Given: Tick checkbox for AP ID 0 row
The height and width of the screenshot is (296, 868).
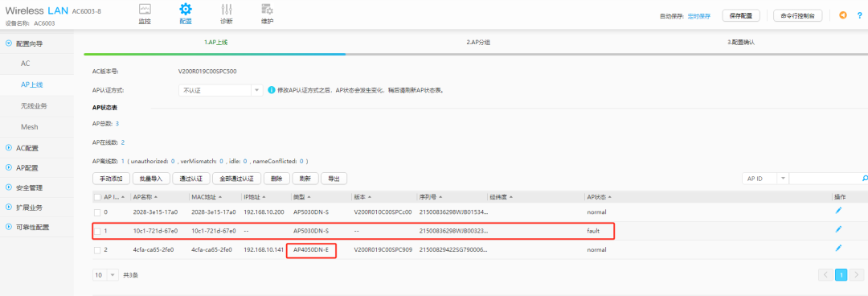Looking at the screenshot, I should pos(97,212).
